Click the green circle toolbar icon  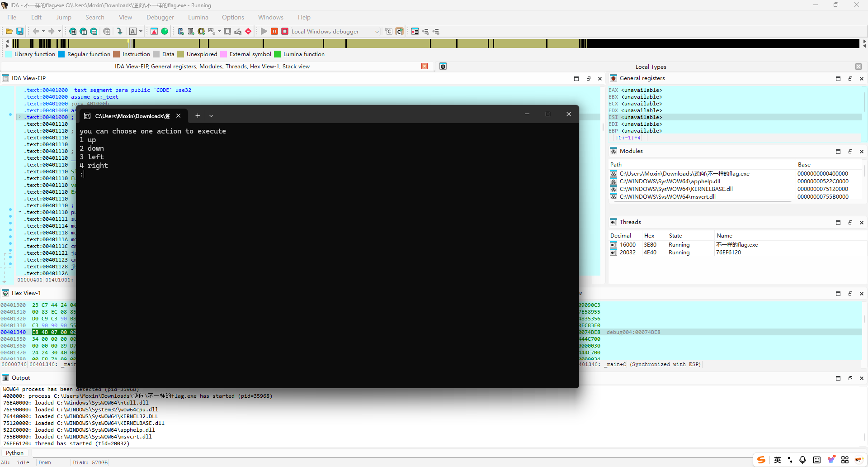pyautogui.click(x=165, y=31)
